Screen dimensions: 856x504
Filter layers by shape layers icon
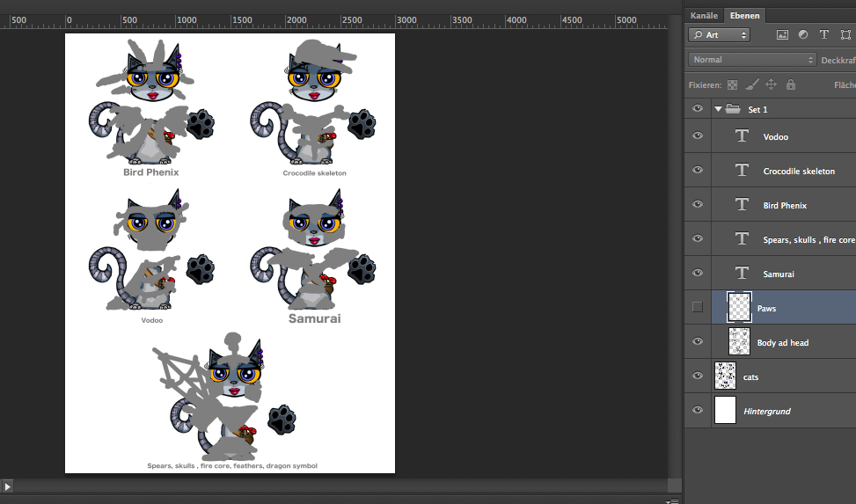tap(845, 35)
